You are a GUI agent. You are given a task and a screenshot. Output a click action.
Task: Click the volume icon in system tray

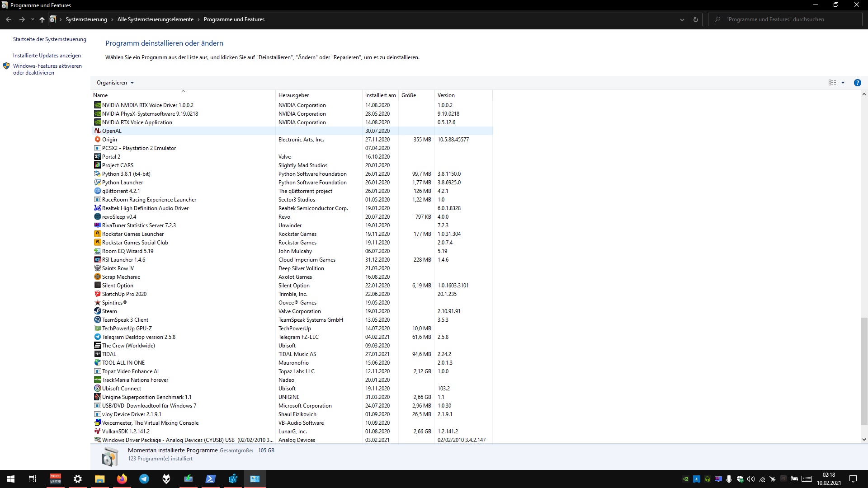[x=751, y=479]
